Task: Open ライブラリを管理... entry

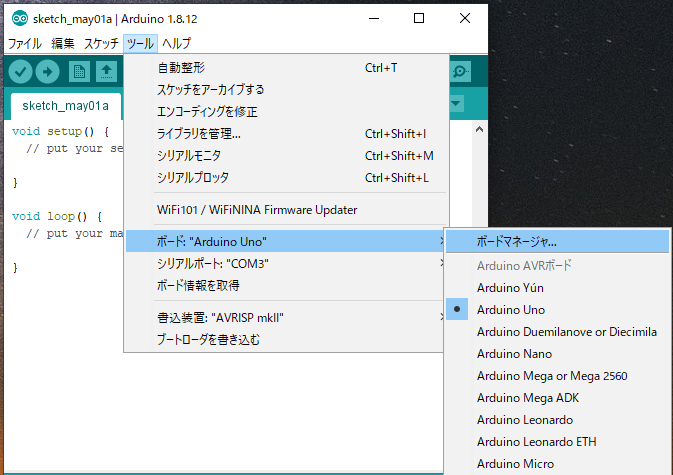Action: [x=286, y=134]
